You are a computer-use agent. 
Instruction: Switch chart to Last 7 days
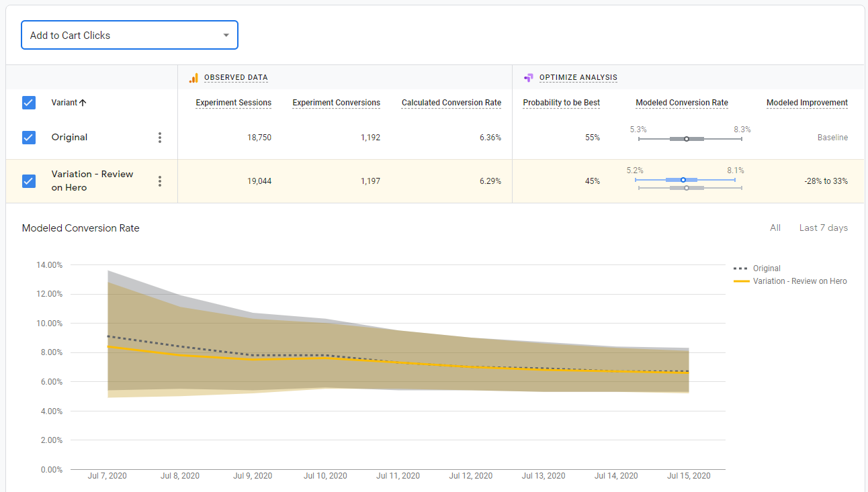tap(823, 228)
